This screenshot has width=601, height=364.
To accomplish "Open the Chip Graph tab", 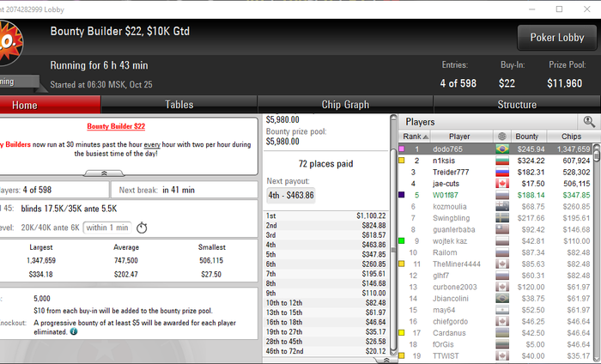I will [x=345, y=105].
